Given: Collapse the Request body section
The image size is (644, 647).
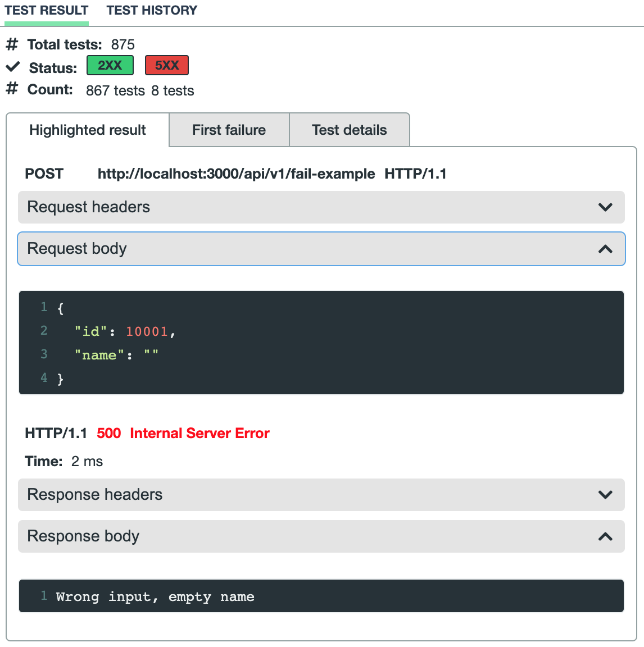Looking at the screenshot, I should pyautogui.click(x=321, y=248).
